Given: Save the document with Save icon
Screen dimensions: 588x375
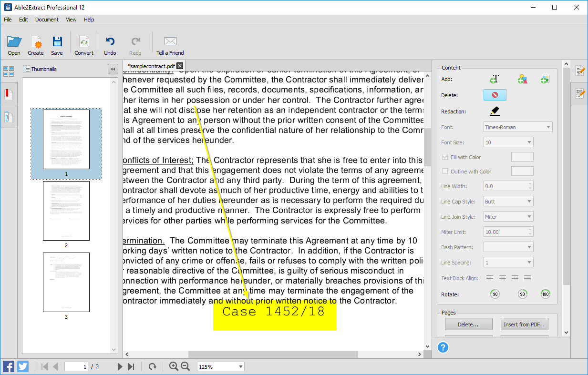Looking at the screenshot, I should pos(57,42).
